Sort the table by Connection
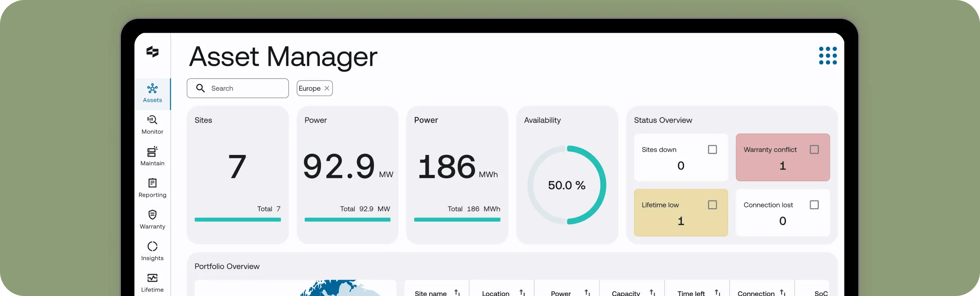The height and width of the screenshot is (296, 980). coord(783,293)
